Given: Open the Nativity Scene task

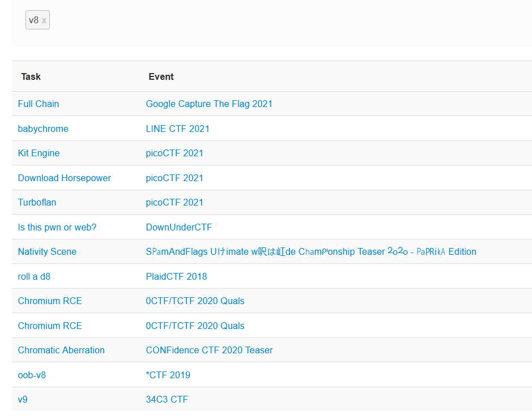Looking at the screenshot, I should point(47,251).
